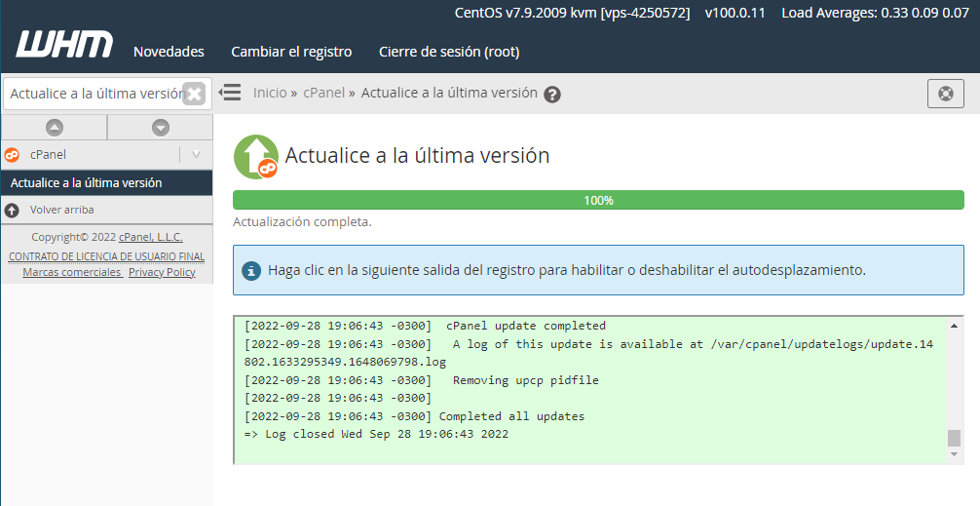Click the info icon in blue notice
This screenshot has height=506, width=980.
[251, 271]
